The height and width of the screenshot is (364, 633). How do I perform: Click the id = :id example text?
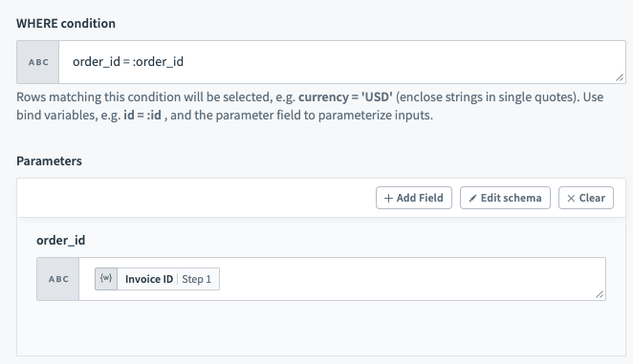click(x=142, y=116)
